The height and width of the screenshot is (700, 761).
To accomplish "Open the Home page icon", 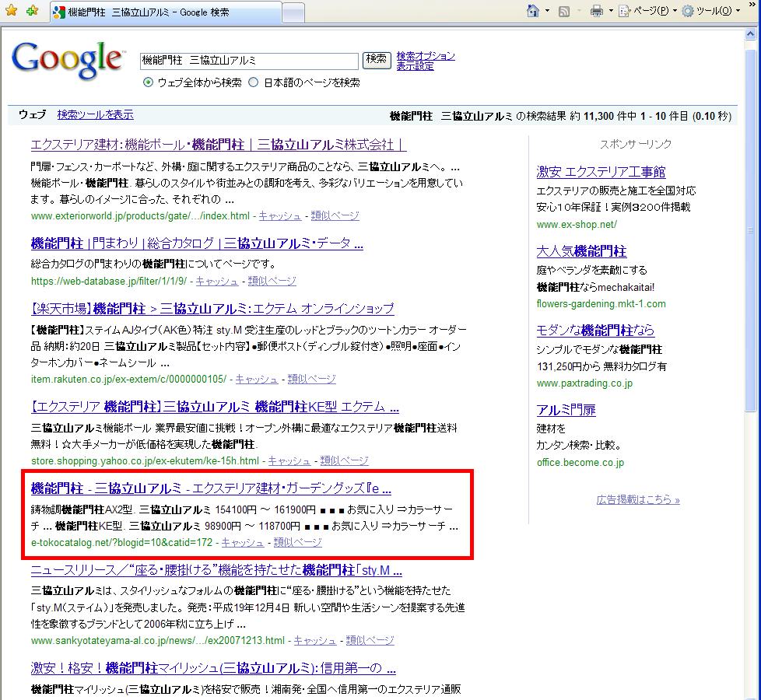I will 533,11.
